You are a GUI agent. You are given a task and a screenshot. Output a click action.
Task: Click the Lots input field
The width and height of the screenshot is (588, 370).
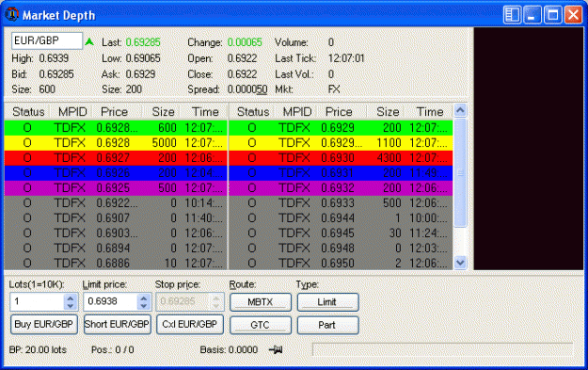click(37, 301)
